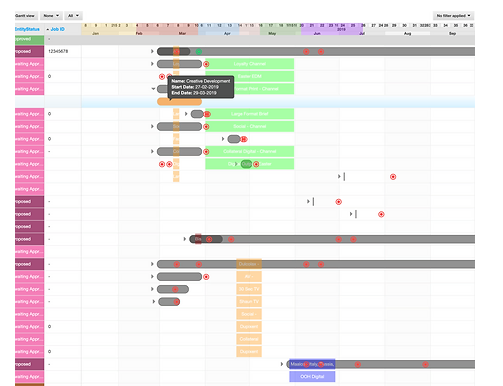This screenshot has width=503, height=386.
Task: Open the All filter dropdown
Action: [x=73, y=16]
